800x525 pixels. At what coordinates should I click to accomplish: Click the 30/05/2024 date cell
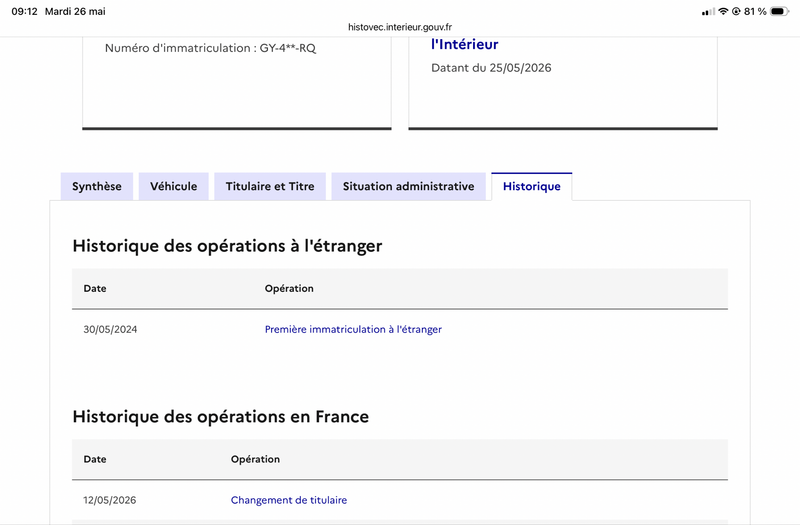point(110,329)
